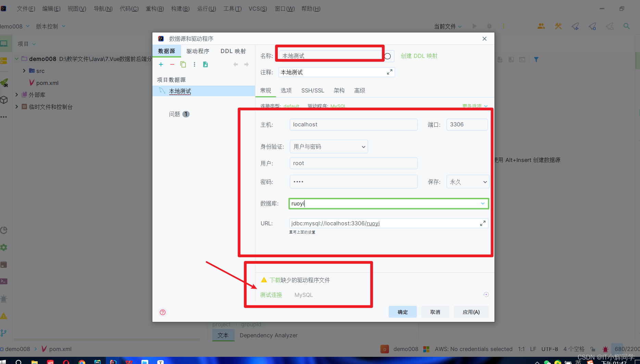640x364 pixels.
Task: Expand the comment field with expand icon
Action: (x=390, y=72)
